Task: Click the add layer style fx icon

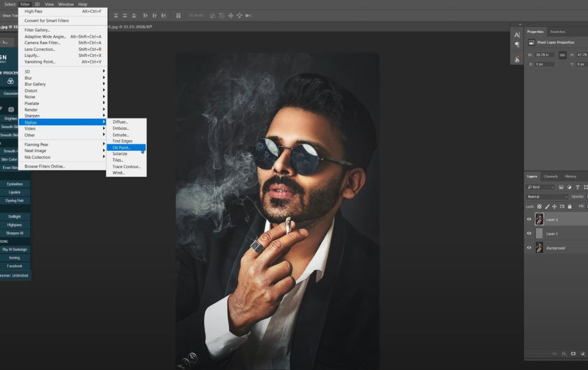Action: tap(563, 354)
